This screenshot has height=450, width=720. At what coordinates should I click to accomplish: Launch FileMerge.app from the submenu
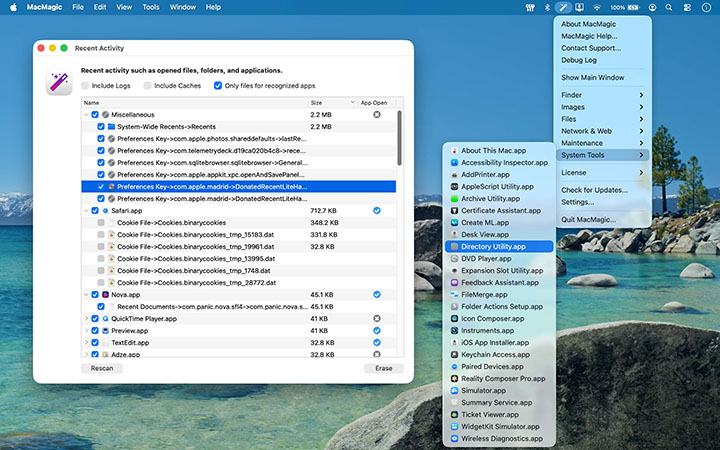(487, 294)
